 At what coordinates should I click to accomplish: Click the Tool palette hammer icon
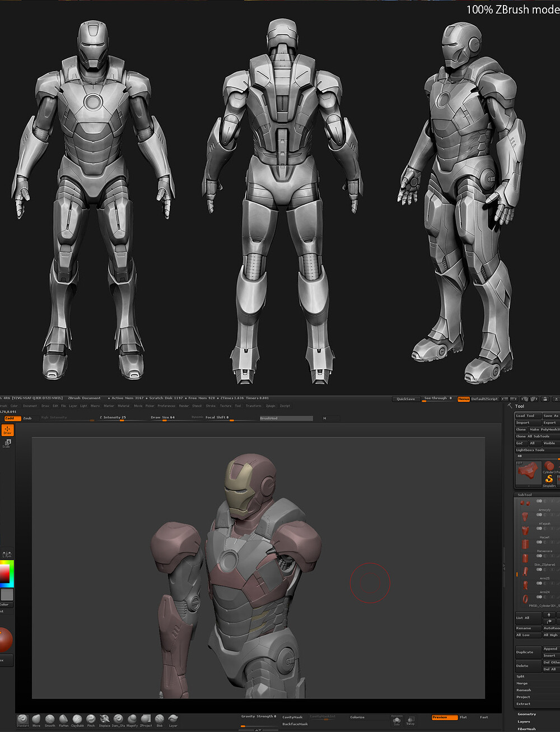pyautogui.click(x=510, y=406)
